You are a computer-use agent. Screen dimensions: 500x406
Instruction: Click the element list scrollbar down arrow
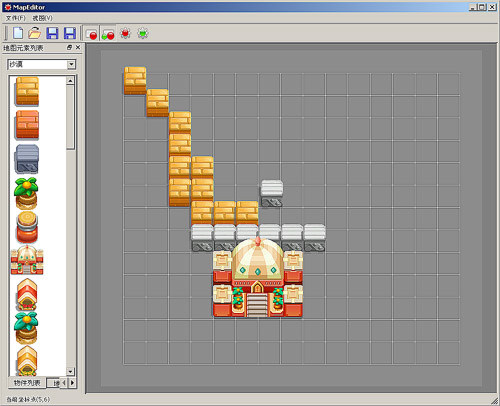(70, 371)
